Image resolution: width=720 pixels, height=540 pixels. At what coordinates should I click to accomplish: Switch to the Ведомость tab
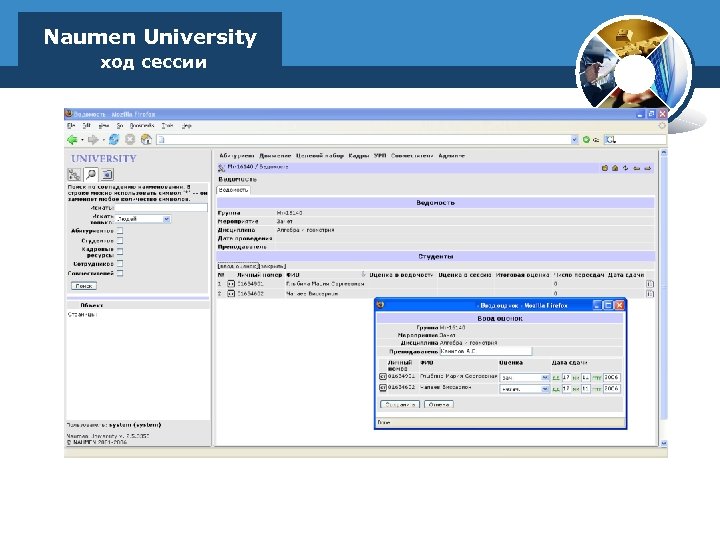233,190
